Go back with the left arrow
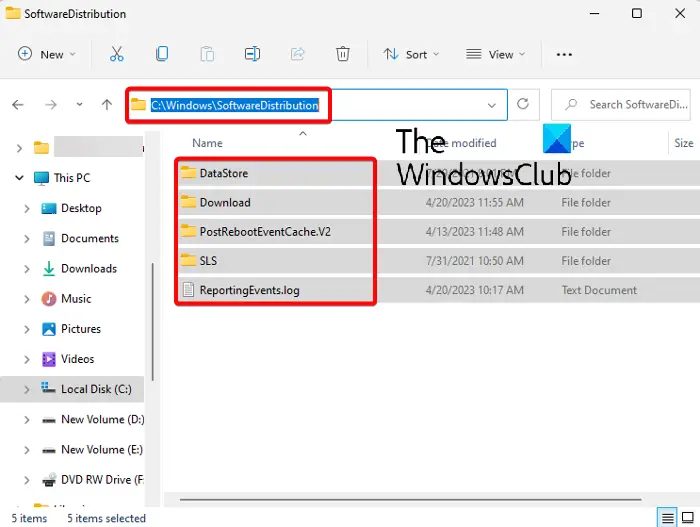The width and height of the screenshot is (700, 527). [18, 105]
